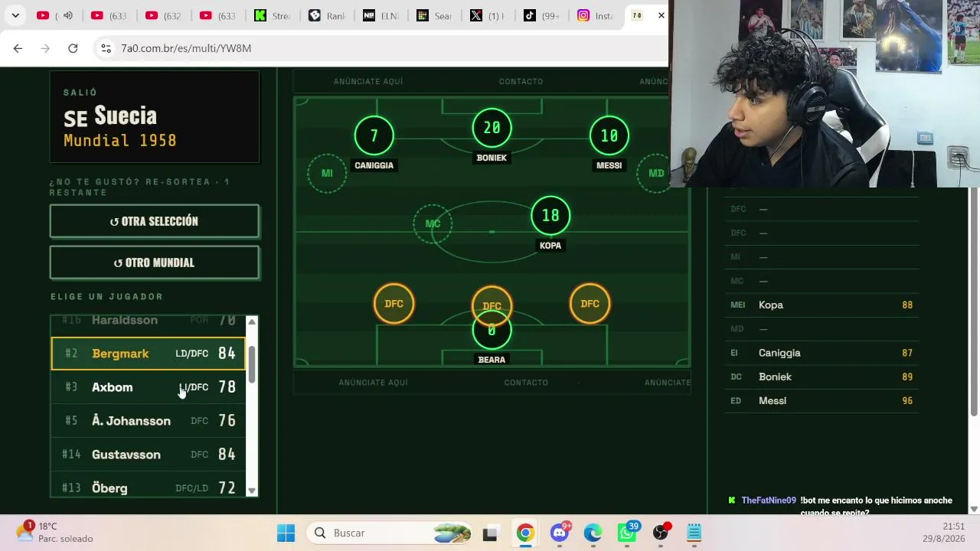Screen dimensions: 980x551
Task: Click Messi's number 10 position circle
Action: click(x=609, y=136)
